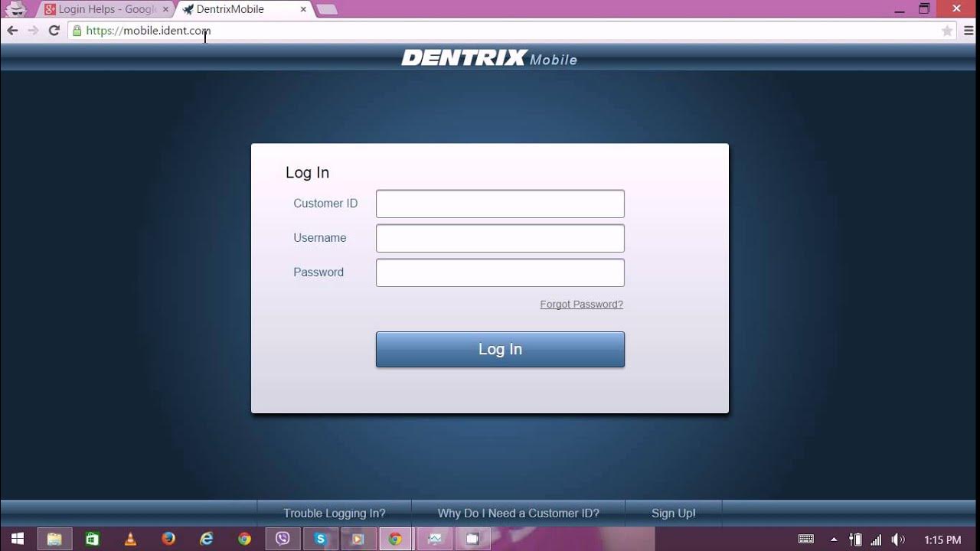Open the green Store taskbar icon
980x551 pixels.
click(x=93, y=539)
